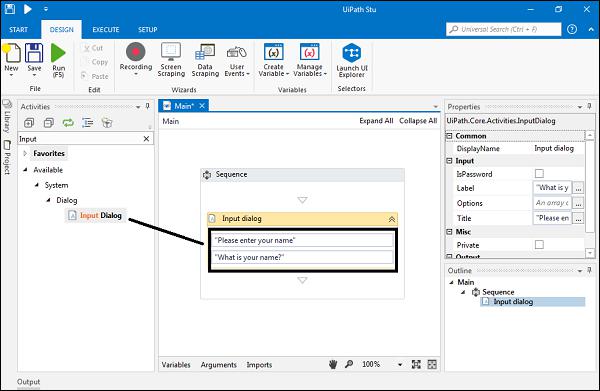Collapse the Main node in Outline

pyautogui.click(x=452, y=282)
